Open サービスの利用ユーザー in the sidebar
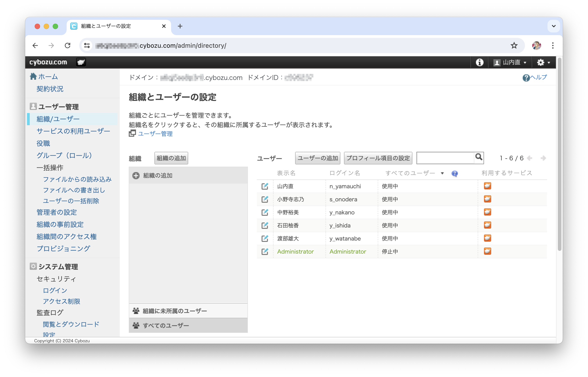 coord(73,131)
